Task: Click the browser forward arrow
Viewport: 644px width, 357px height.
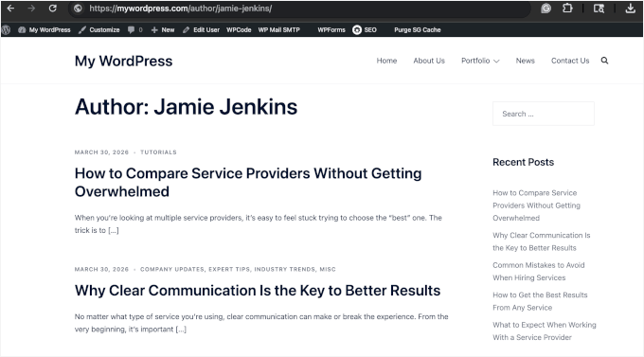Action: point(31,9)
